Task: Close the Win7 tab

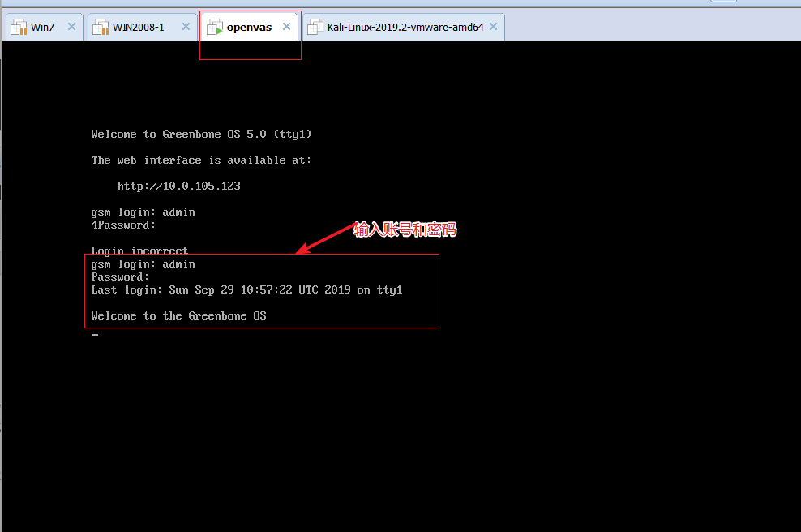Action: (x=71, y=27)
